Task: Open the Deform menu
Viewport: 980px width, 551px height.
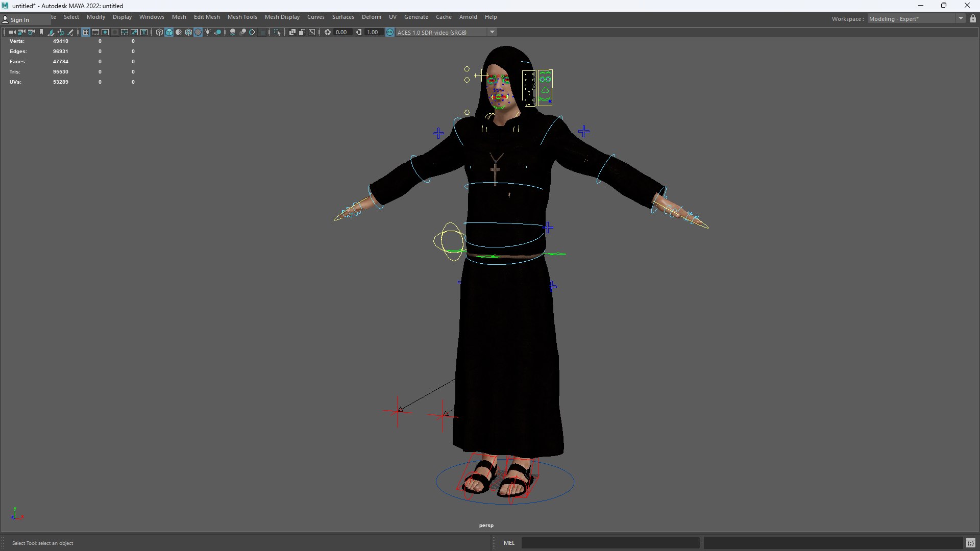Action: (x=371, y=17)
